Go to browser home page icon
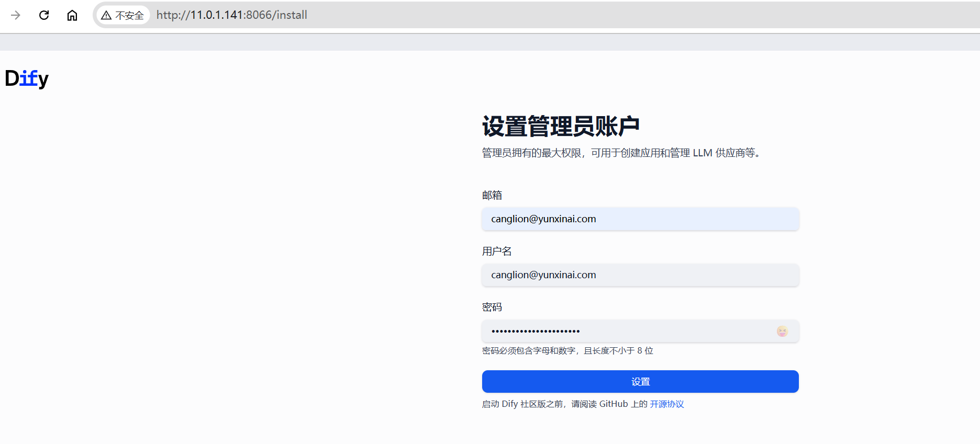Image resolution: width=980 pixels, height=444 pixels. [x=72, y=15]
